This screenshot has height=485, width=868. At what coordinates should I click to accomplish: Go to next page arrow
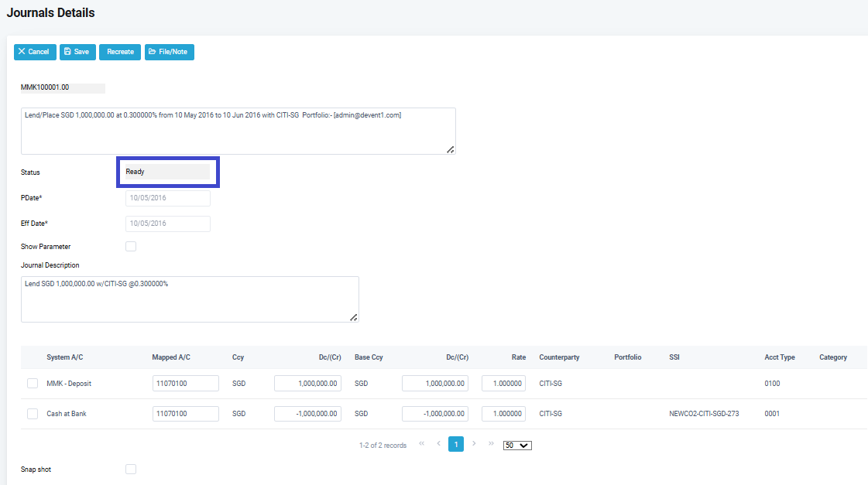click(474, 444)
